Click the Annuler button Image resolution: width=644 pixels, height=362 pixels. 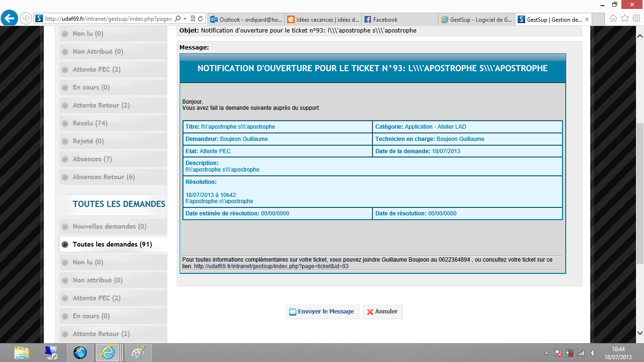point(382,312)
